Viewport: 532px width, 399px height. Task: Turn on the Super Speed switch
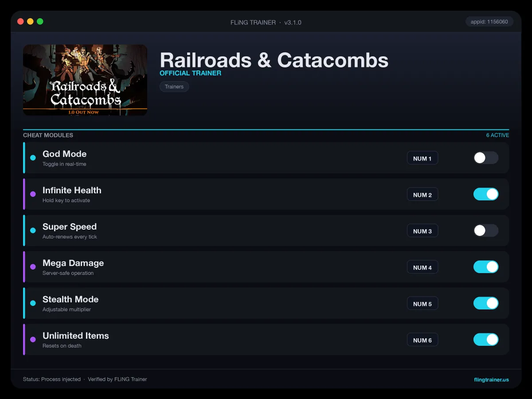(486, 231)
